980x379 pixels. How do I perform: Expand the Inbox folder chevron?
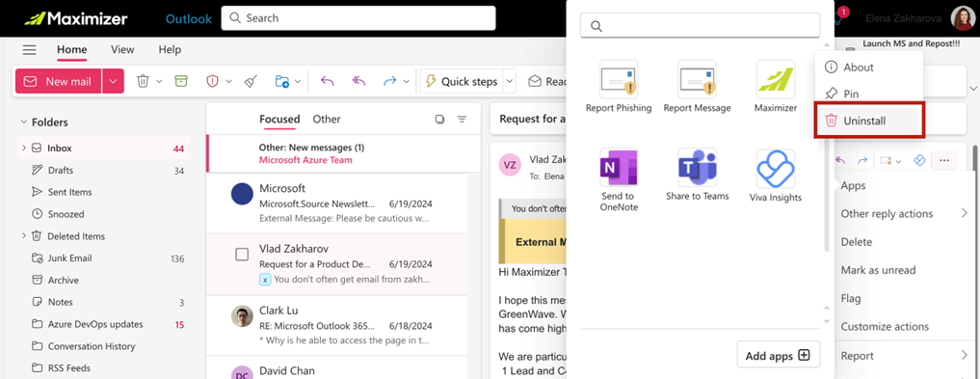click(24, 149)
